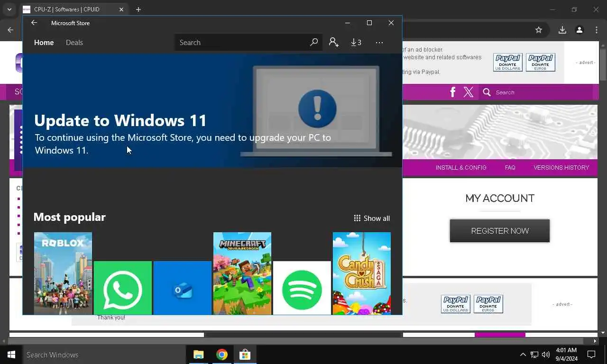Open the notification center icon
Screen dimensions: 607x364
point(591,355)
